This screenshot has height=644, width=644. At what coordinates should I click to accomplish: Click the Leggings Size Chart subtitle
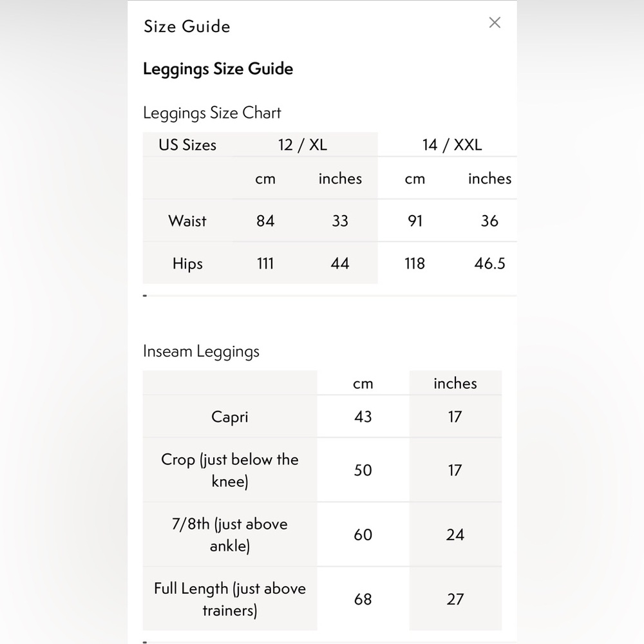(212, 113)
